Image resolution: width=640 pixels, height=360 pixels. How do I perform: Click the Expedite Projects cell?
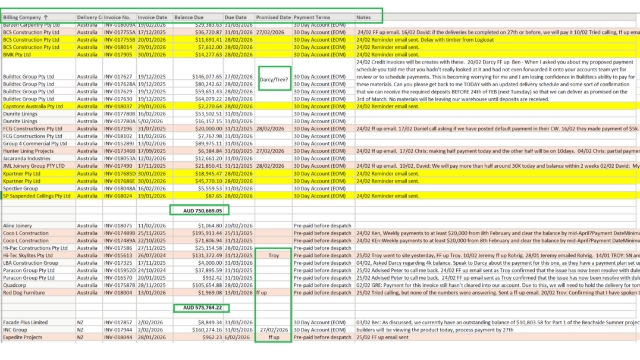point(39,338)
